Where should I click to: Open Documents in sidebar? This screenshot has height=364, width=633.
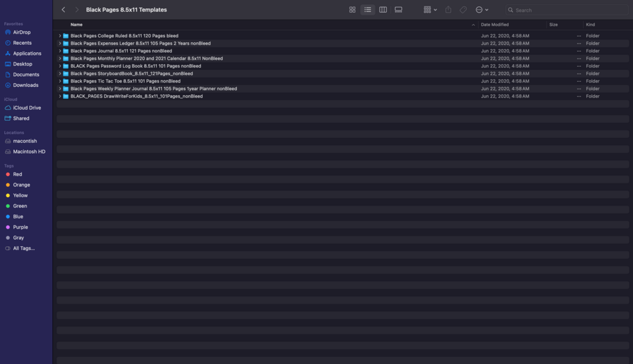click(x=26, y=75)
